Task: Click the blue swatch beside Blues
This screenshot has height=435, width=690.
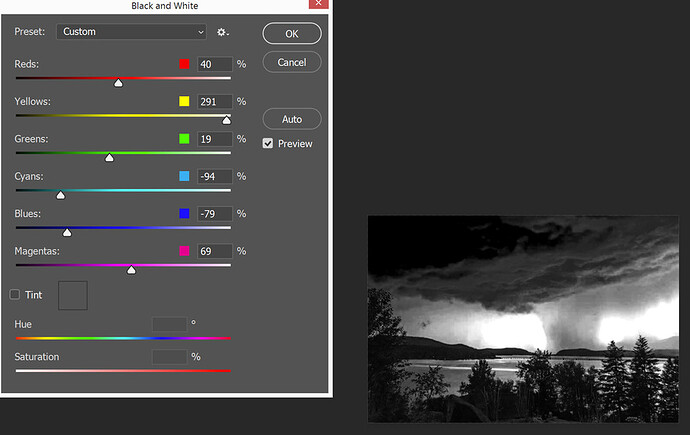Action: click(184, 214)
